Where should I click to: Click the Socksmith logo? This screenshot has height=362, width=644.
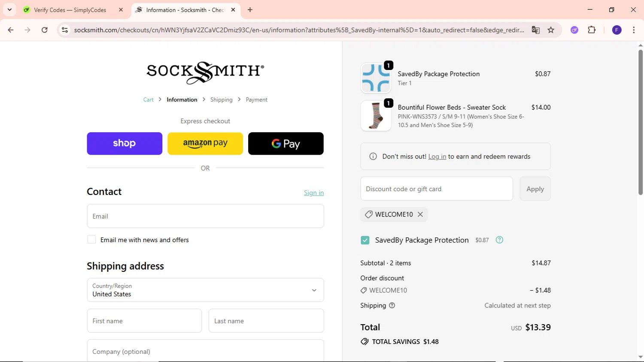pyautogui.click(x=205, y=73)
